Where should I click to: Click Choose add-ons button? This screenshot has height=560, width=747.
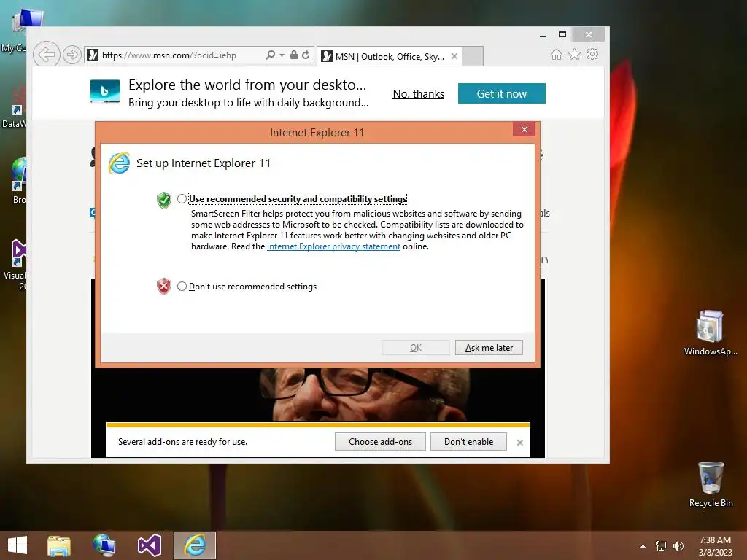(380, 441)
